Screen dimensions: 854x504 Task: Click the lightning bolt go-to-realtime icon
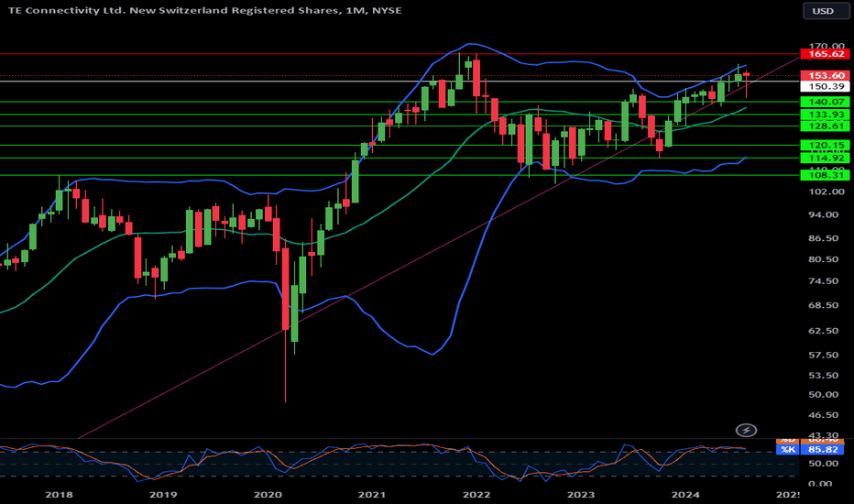point(746,431)
